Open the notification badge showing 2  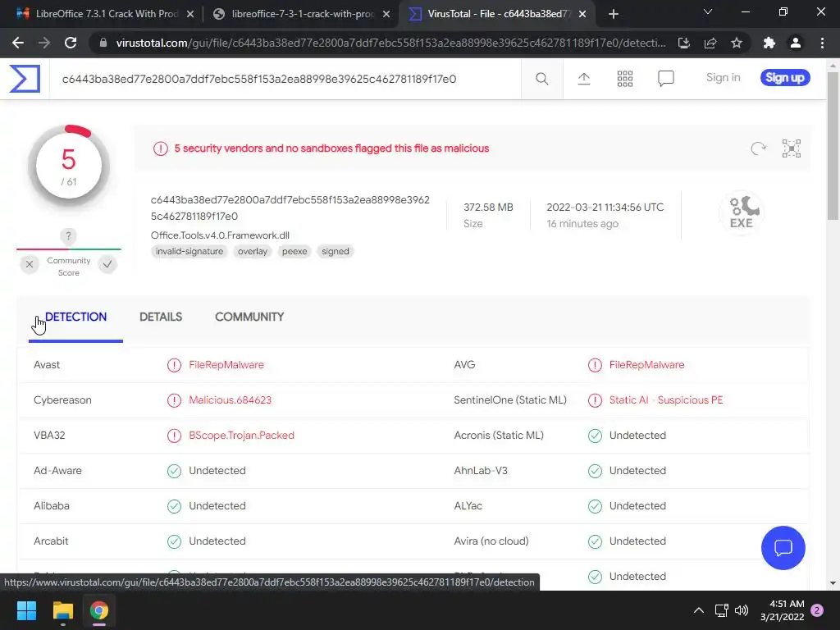click(817, 610)
